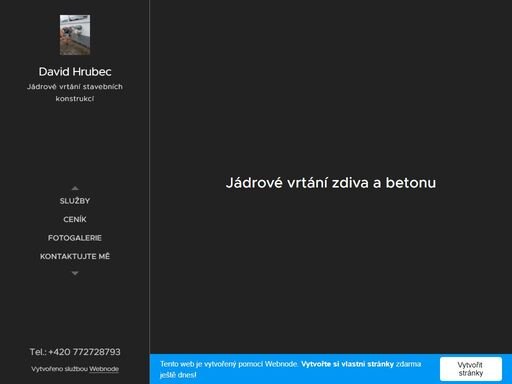Click the phone number +420 772728793
Screen dimensions: 512x384
point(84,352)
